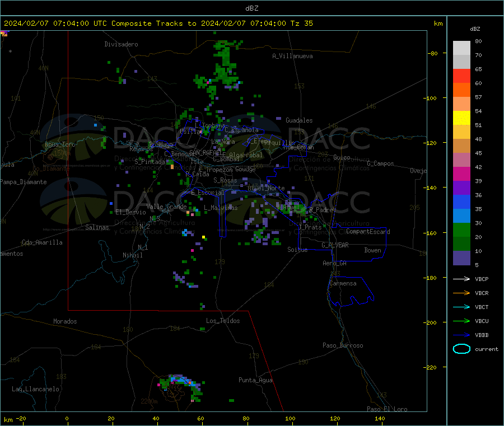Screen dimensions: 504x426
Task: Click the slate purple 5-10 dBZ legend swatch
Action: 461,258
